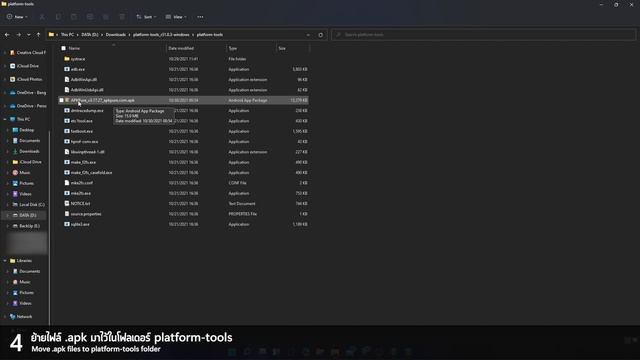
Task: Open iCloud Photos in sidebar
Action: 27,79
